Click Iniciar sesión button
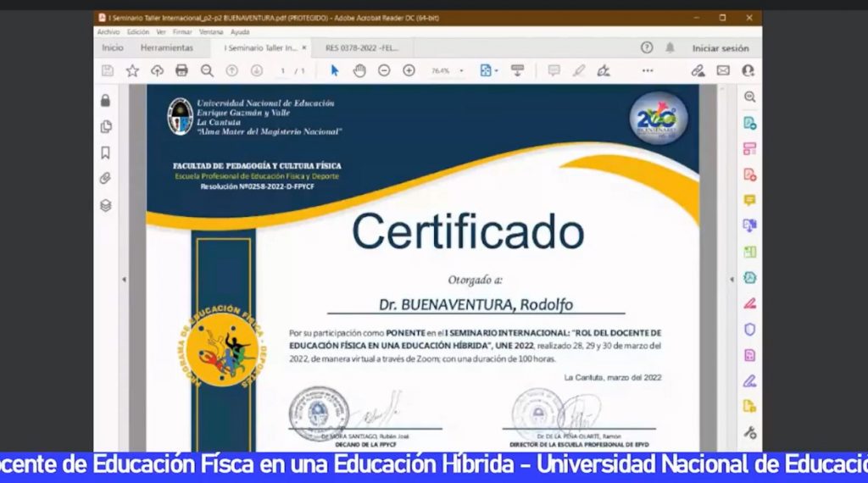The height and width of the screenshot is (483, 868). [721, 48]
